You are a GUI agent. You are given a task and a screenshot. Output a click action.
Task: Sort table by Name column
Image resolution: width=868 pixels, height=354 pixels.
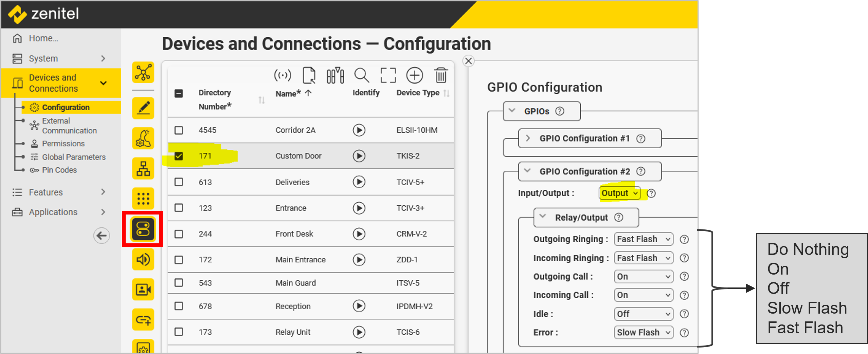click(308, 93)
